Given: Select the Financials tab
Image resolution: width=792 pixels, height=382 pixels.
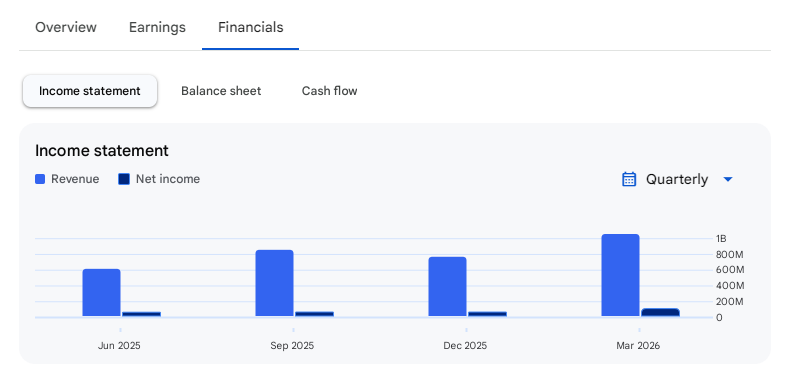Looking at the screenshot, I should pos(251,27).
